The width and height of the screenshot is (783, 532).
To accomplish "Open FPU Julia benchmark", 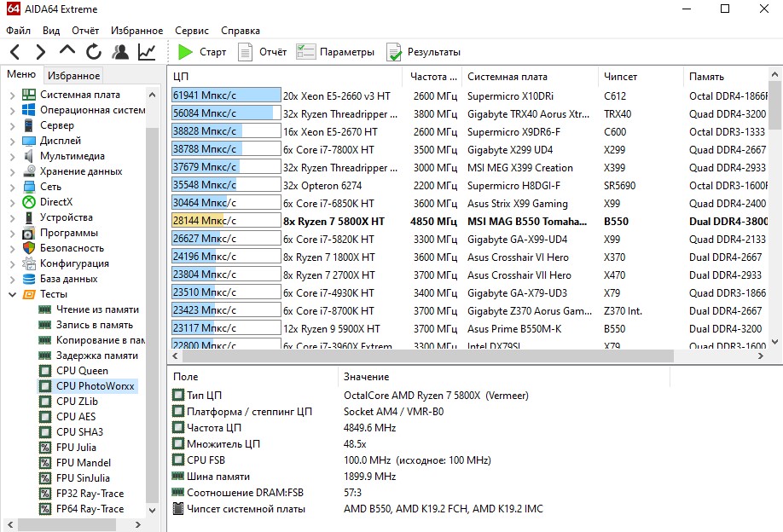I will pos(76,448).
